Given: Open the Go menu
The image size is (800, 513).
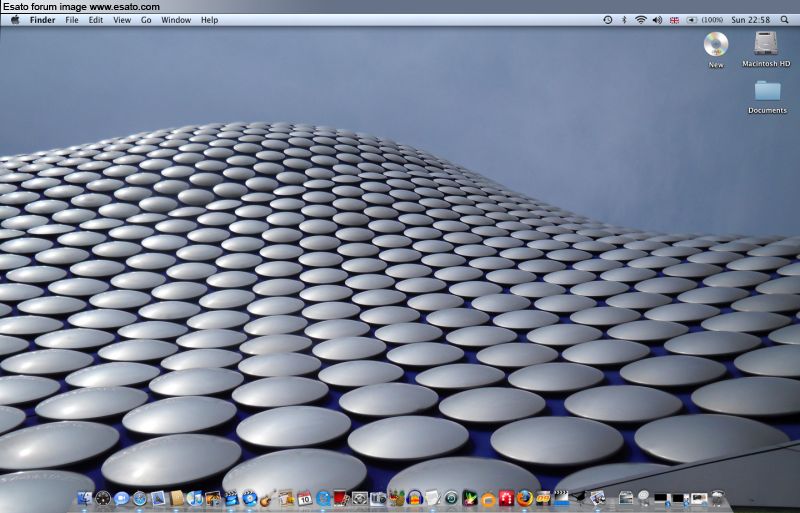Looking at the screenshot, I should pos(146,20).
